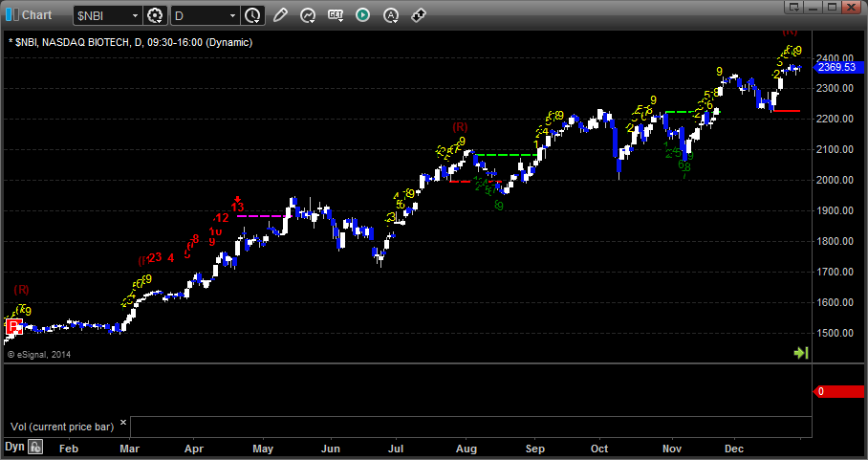This screenshot has width=868, height=460.
Task: Click the 2400.00 price axis label
Action: click(x=835, y=58)
